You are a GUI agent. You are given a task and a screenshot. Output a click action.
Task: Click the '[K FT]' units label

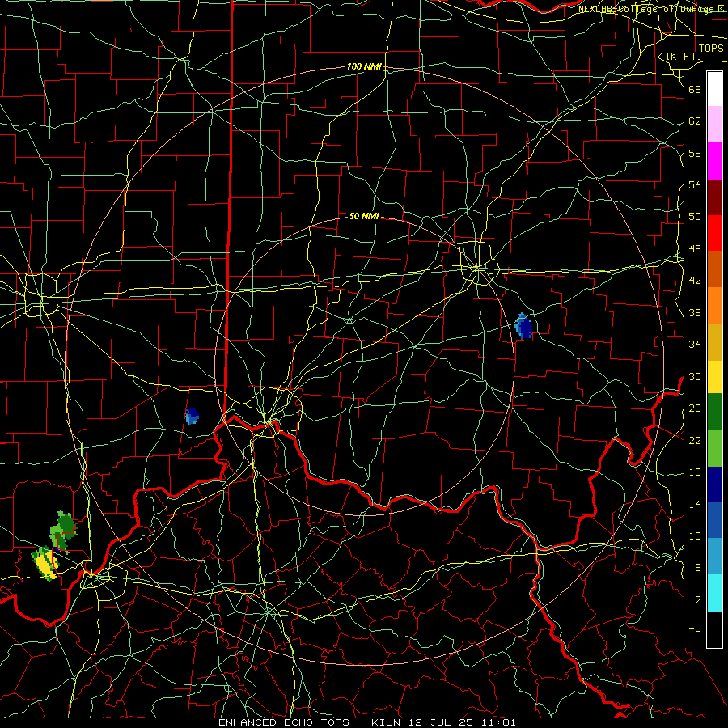point(684,57)
